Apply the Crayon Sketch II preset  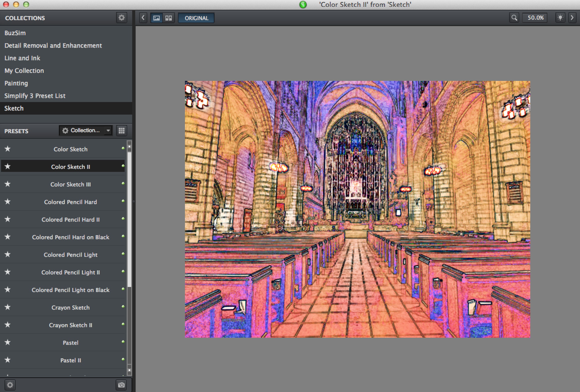pyautogui.click(x=63, y=325)
